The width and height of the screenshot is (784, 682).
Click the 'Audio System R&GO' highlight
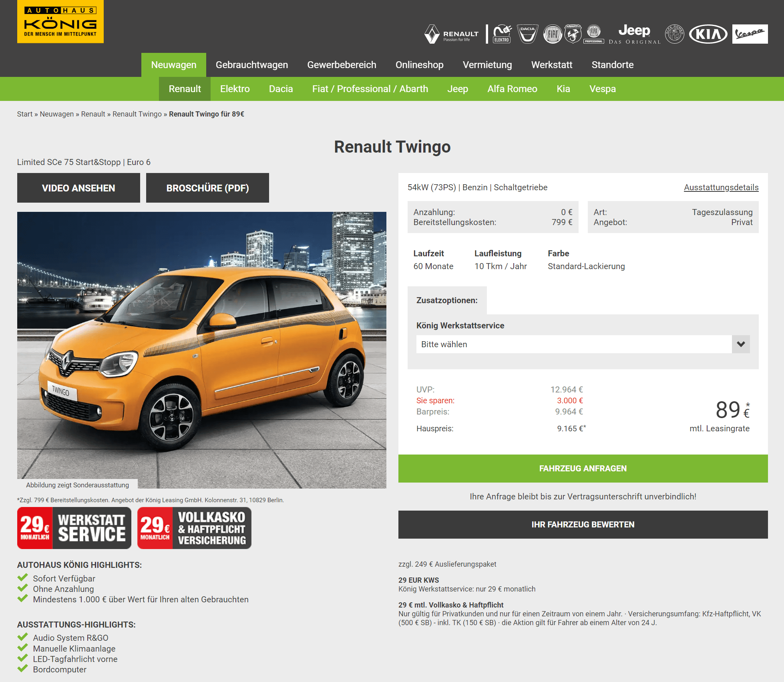pyautogui.click(x=70, y=638)
